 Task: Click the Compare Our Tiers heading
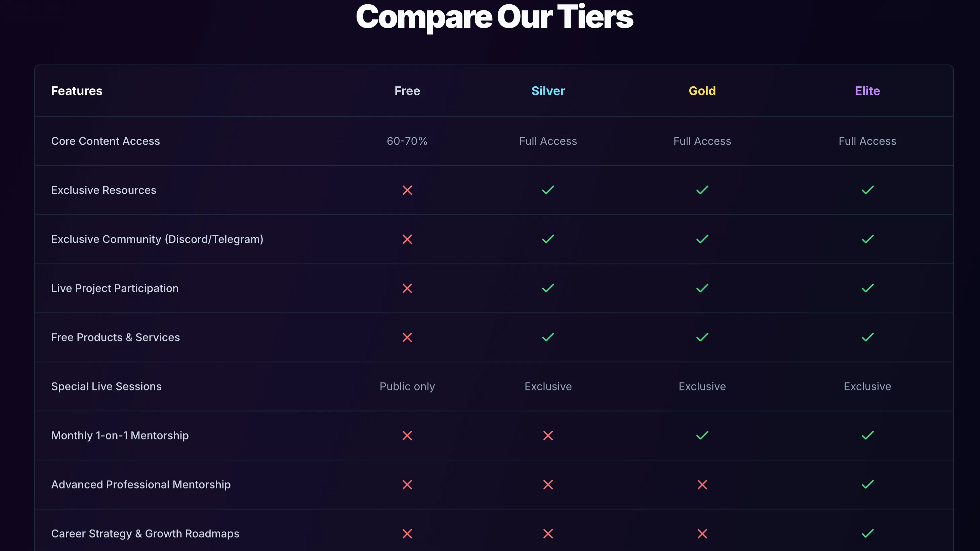(494, 17)
